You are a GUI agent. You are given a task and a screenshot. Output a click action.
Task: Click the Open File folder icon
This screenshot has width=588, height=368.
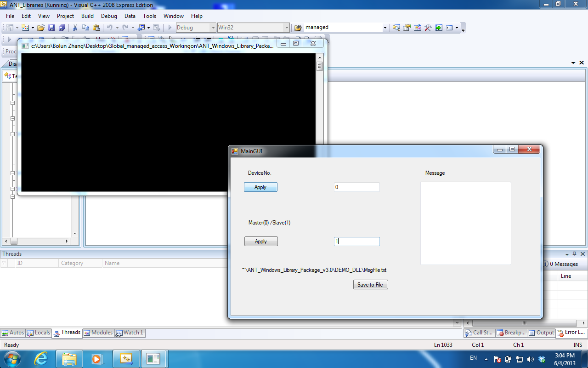pos(41,28)
